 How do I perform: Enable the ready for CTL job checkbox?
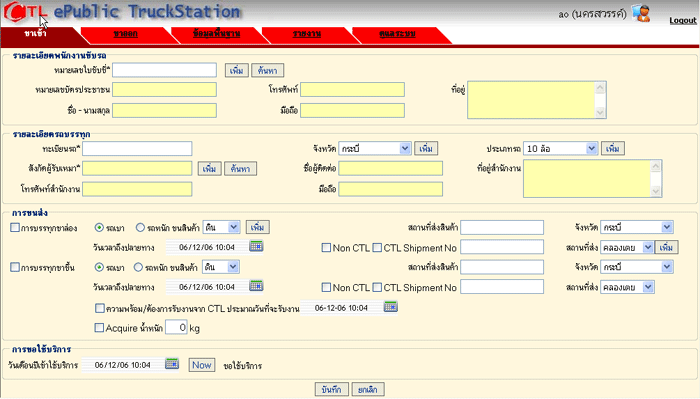pos(100,308)
